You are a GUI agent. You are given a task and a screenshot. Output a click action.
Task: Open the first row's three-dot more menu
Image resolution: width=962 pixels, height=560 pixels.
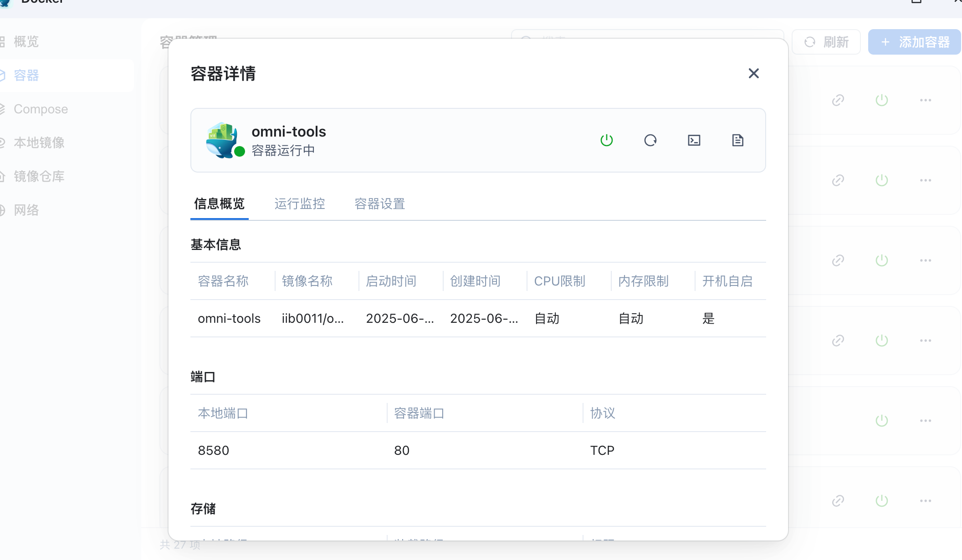coord(925,100)
